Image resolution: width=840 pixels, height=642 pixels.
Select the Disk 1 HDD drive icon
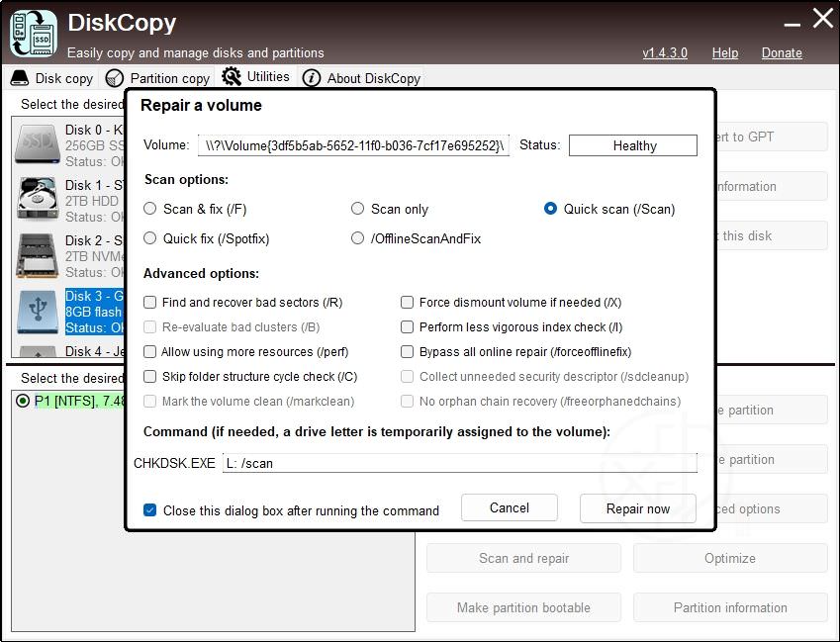pyautogui.click(x=38, y=200)
